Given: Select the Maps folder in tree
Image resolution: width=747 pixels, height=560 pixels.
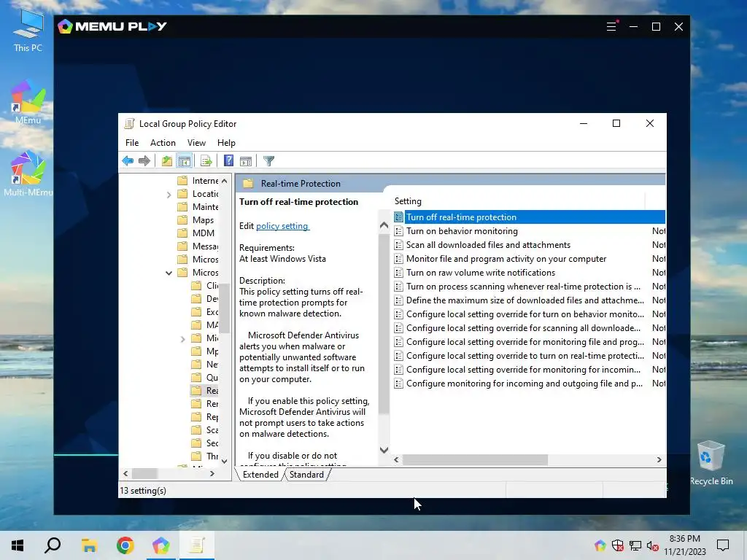Looking at the screenshot, I should (203, 220).
